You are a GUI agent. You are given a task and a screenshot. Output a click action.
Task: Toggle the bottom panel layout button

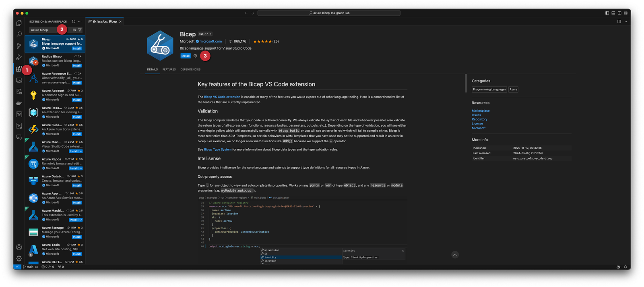click(x=613, y=13)
